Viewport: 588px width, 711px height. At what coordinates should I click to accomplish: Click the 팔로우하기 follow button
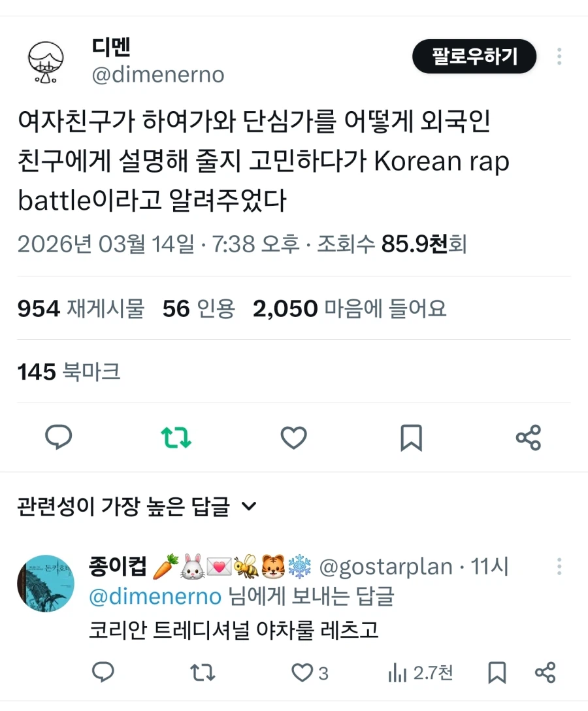coord(474,57)
